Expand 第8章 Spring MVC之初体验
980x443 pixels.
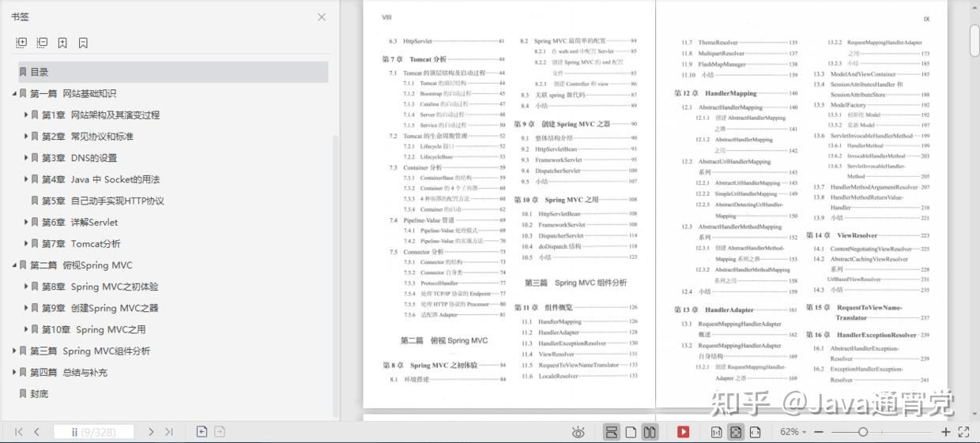coord(25,287)
